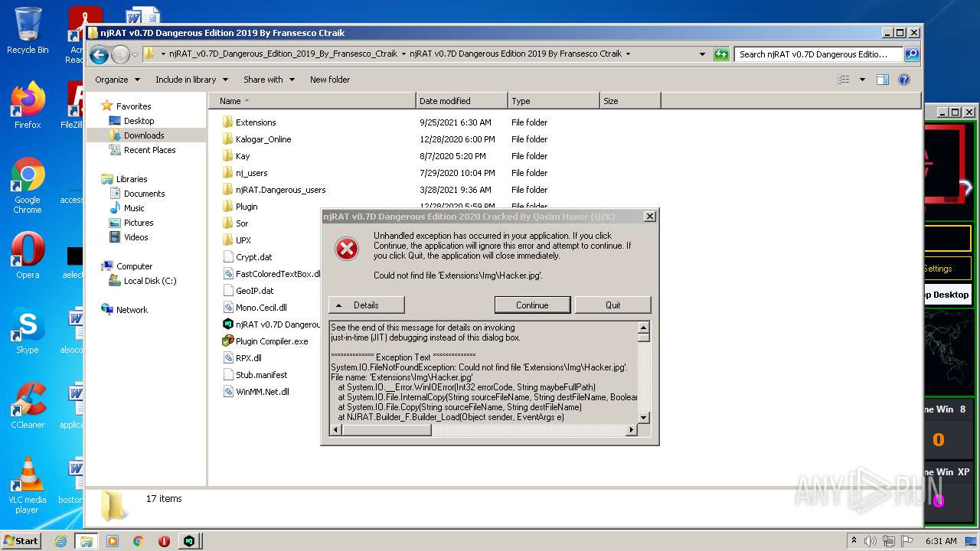Viewport: 980px width, 551px height.
Task: Refresh the folder view in Explorer
Action: click(x=721, y=54)
